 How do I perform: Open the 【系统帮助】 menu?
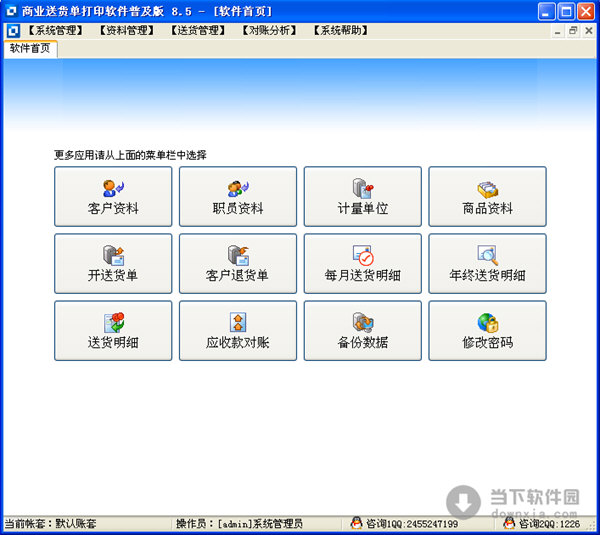tap(341, 31)
